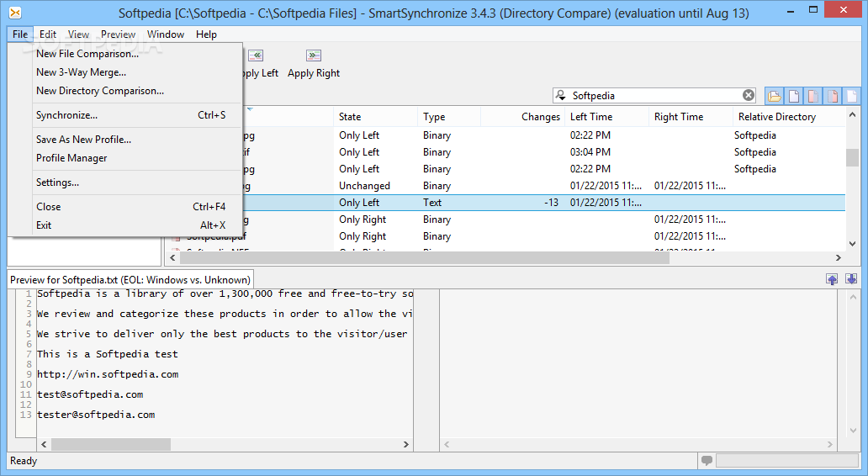This screenshot has height=476, width=868.
Task: Clear the Softpedia filter text
Action: (x=749, y=95)
